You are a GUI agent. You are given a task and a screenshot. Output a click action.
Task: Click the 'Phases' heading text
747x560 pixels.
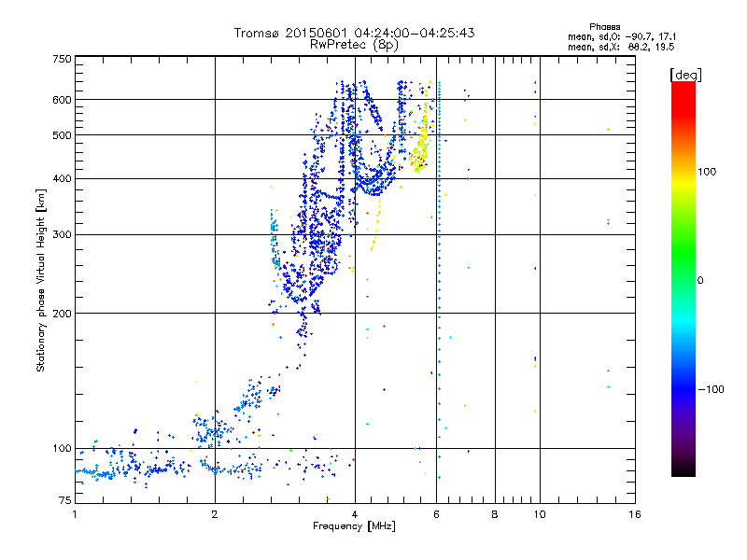(604, 27)
